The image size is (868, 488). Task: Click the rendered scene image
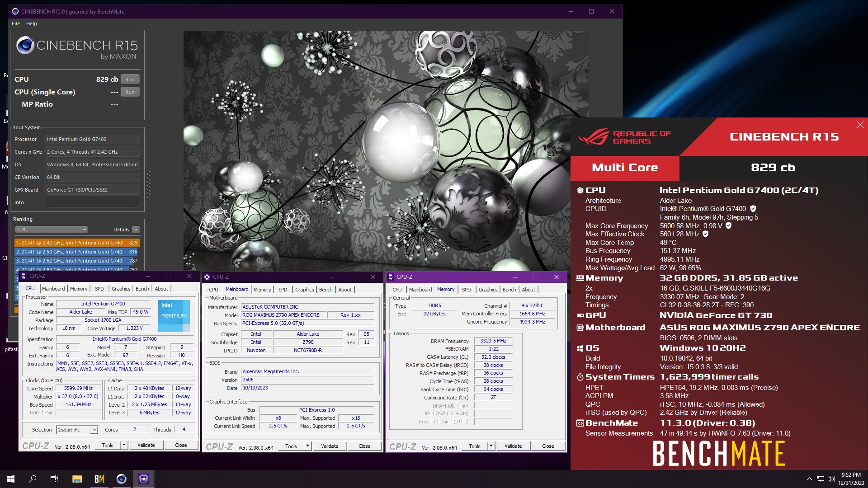[386, 150]
